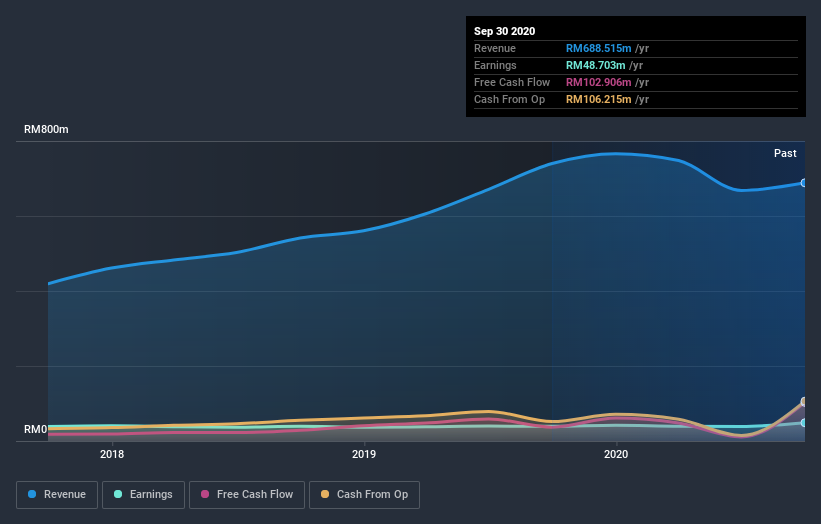Click the RM800m y-axis label
821x524 pixels.
46,129
